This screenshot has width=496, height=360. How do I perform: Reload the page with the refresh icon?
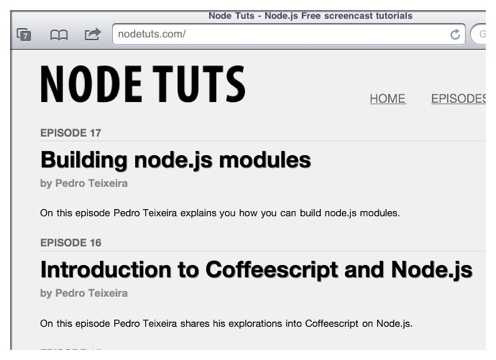[x=455, y=34]
